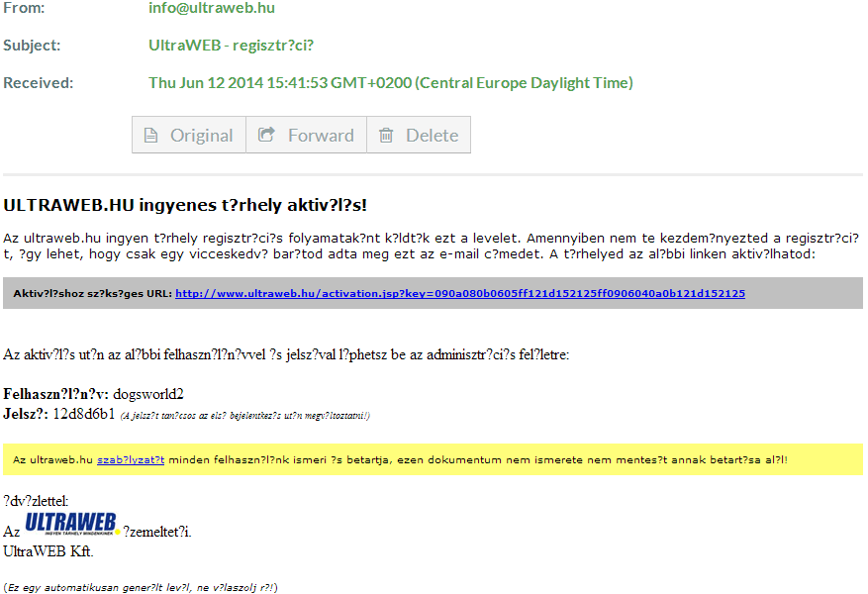Click the Forward button's arrow icon

click(266, 135)
